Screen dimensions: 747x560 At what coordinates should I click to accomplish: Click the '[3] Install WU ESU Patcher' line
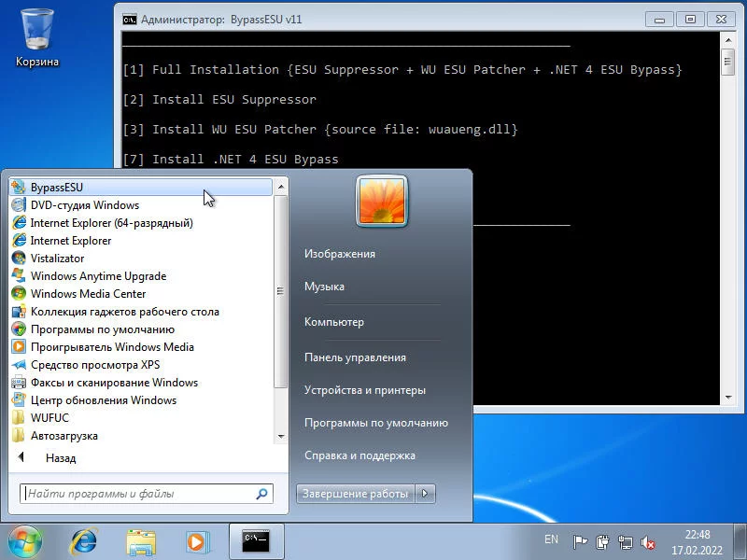point(320,129)
